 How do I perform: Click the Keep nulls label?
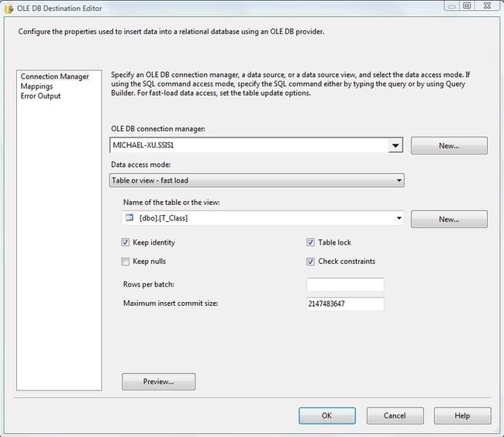click(150, 262)
